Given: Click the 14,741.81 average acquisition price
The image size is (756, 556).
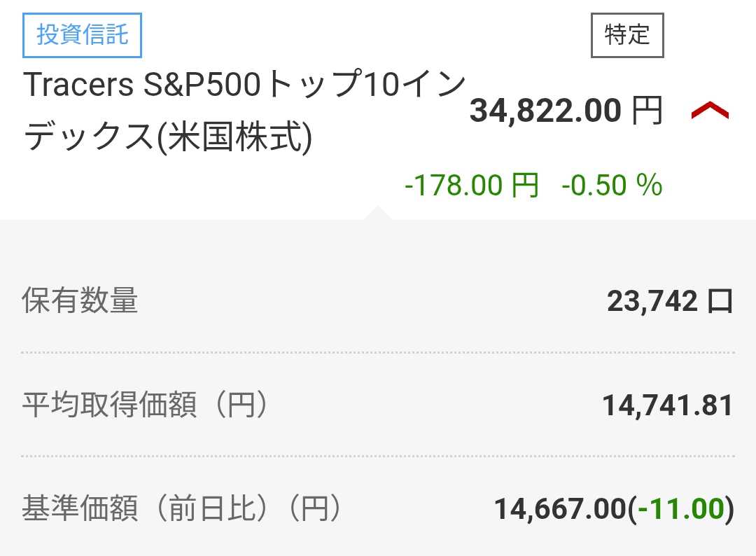Looking at the screenshot, I should point(667,405).
